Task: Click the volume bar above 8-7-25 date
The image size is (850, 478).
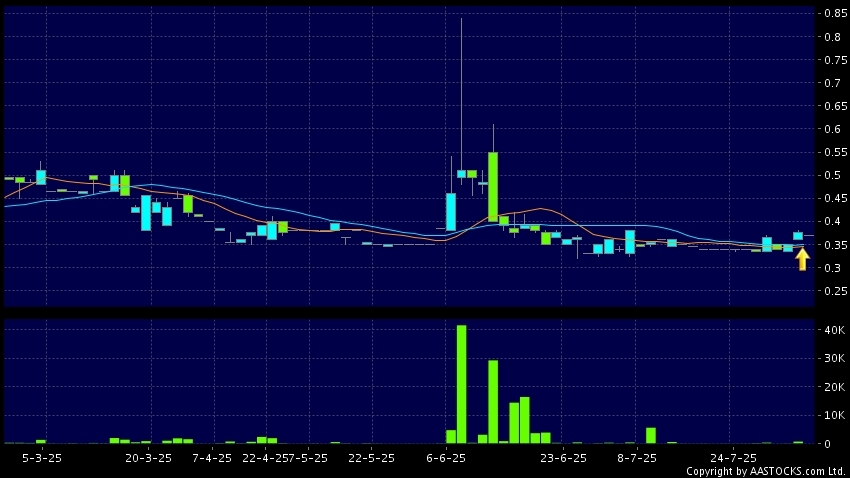Action: [x=651, y=435]
